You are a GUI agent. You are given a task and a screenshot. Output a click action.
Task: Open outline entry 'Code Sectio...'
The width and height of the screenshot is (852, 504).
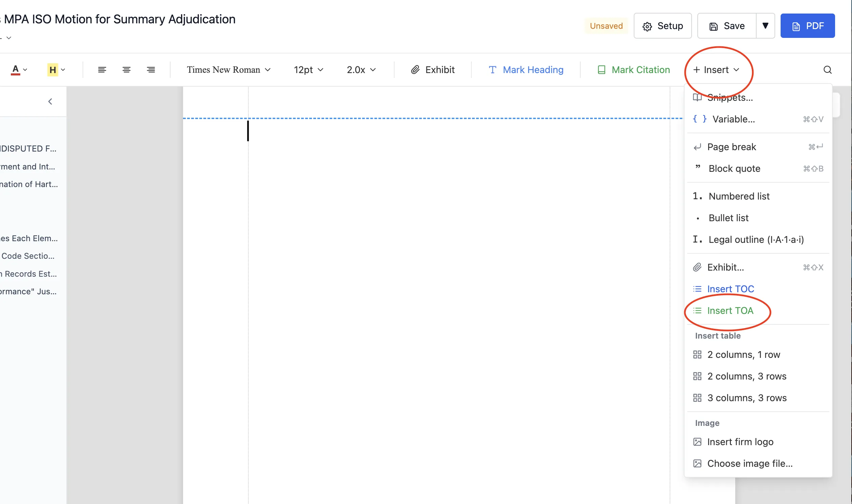tap(28, 256)
